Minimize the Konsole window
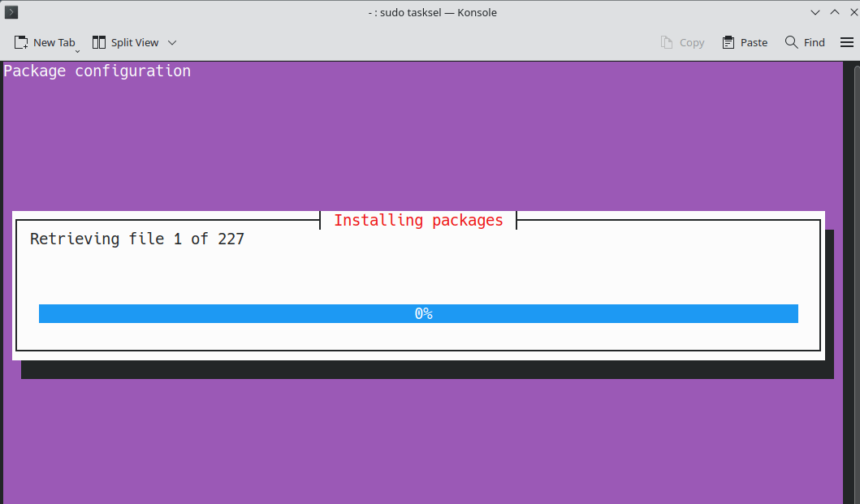 point(815,12)
